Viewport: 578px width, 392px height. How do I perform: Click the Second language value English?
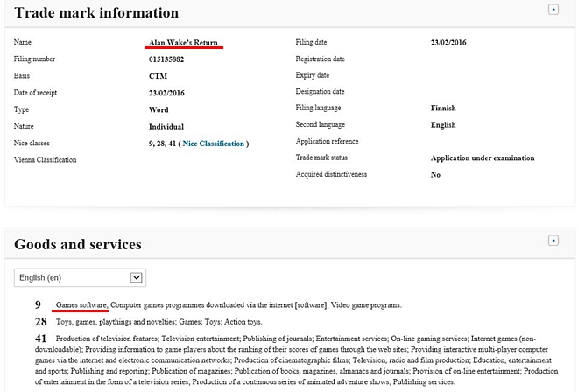(443, 125)
